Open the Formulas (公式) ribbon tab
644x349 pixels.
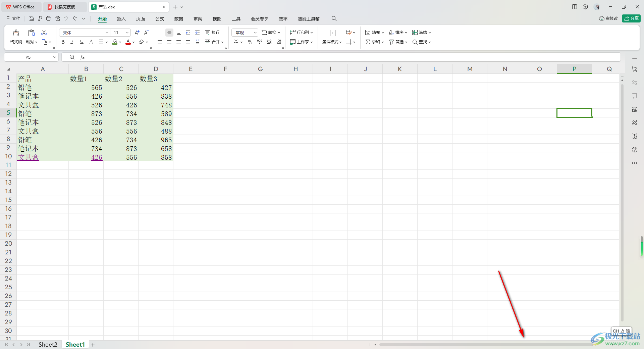tap(160, 19)
